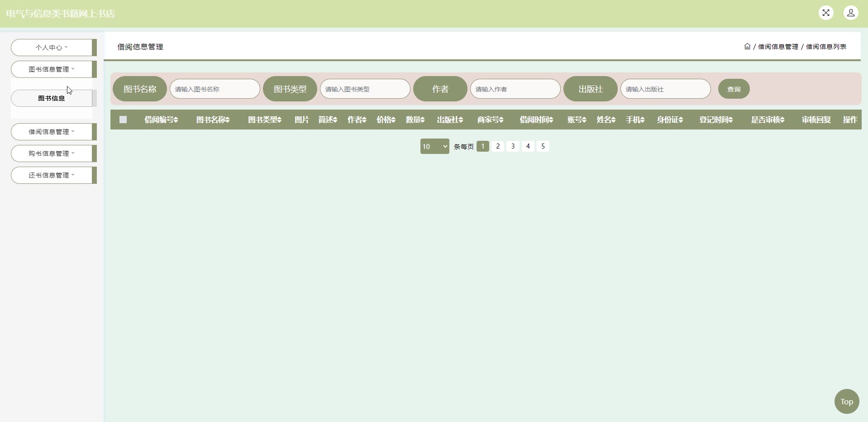Click the Top scroll-to-top button
The height and width of the screenshot is (422, 868).
click(x=847, y=401)
